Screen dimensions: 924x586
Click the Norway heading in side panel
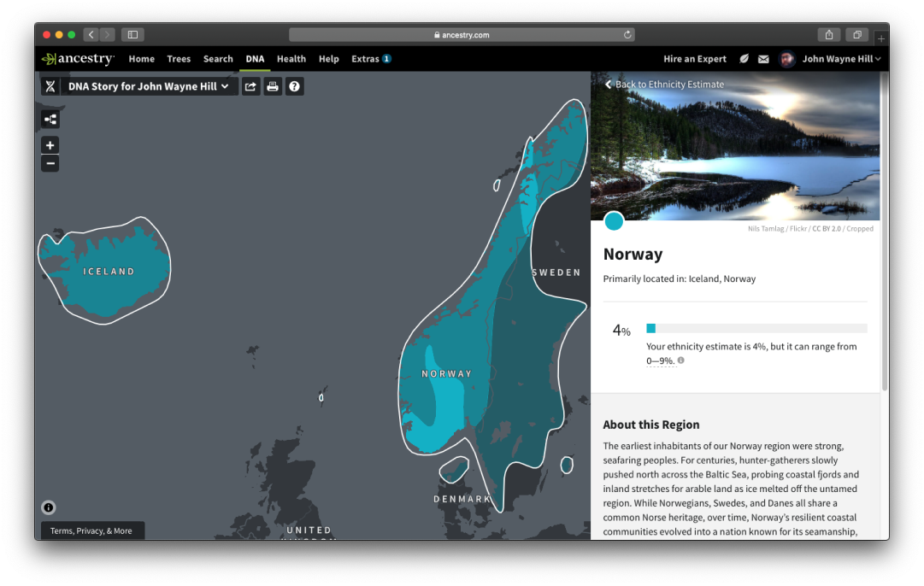(x=633, y=254)
